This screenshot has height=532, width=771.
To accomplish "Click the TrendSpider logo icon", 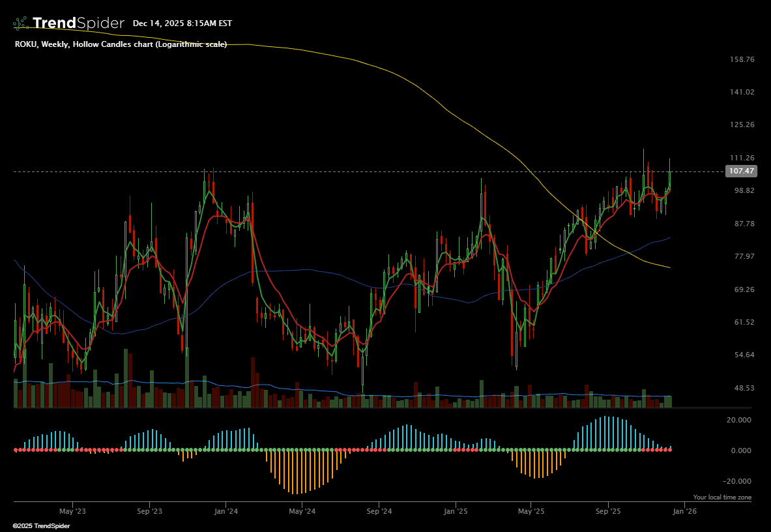I will 21,23.
